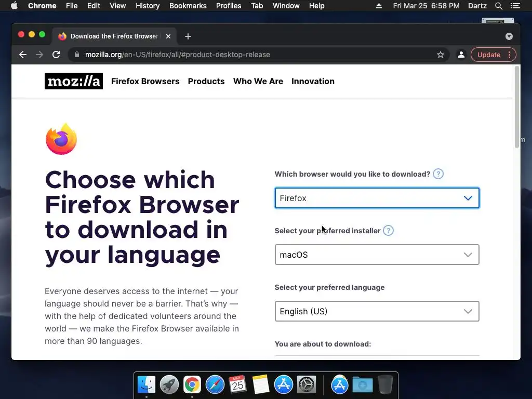The image size is (532, 399).
Task: Click the App Store icon next to Downloads folder
Action: tap(340, 385)
